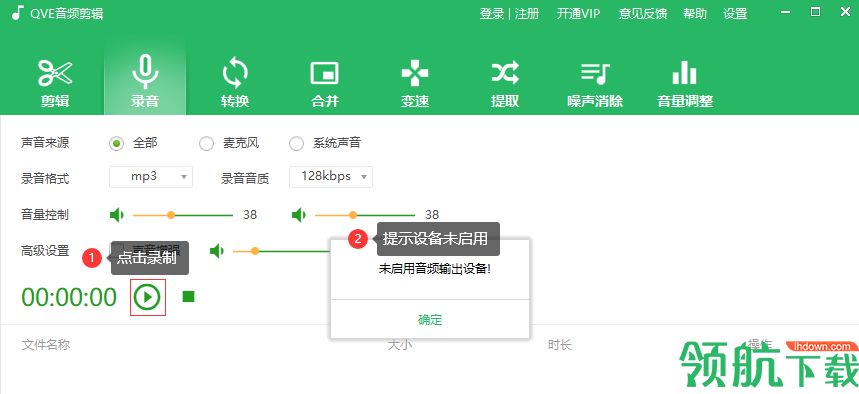
Task: Open the 合并 merge tool
Action: (325, 84)
